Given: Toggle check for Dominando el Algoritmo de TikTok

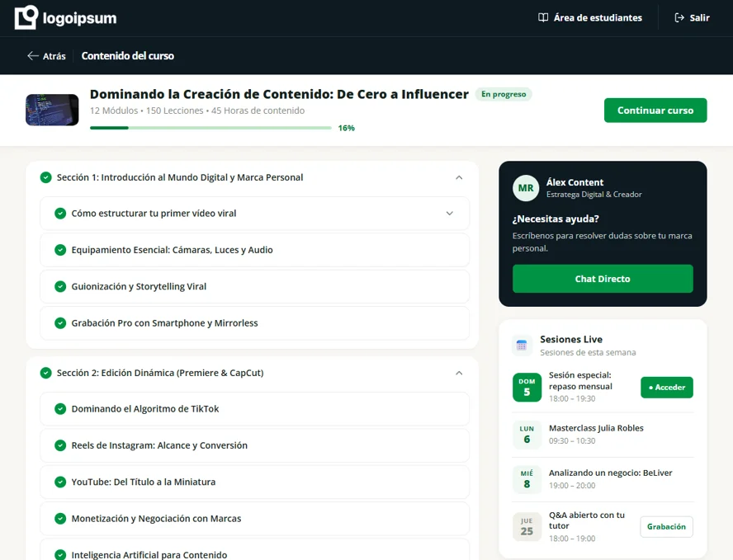Looking at the screenshot, I should (60, 409).
